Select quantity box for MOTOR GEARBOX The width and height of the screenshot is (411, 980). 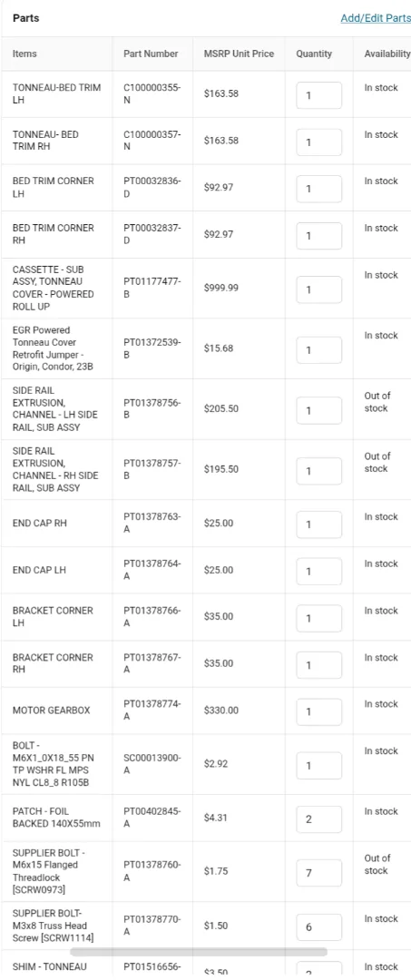(x=319, y=712)
